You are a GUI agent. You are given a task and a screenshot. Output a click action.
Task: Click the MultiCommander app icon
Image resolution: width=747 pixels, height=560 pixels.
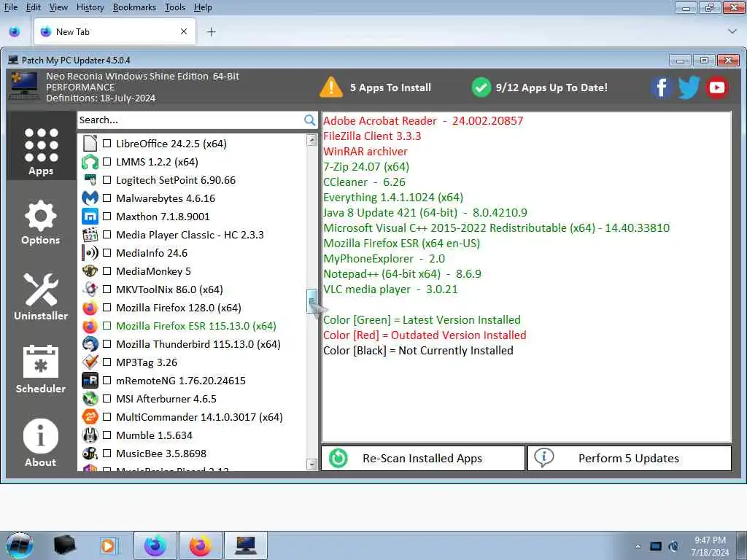tap(90, 417)
